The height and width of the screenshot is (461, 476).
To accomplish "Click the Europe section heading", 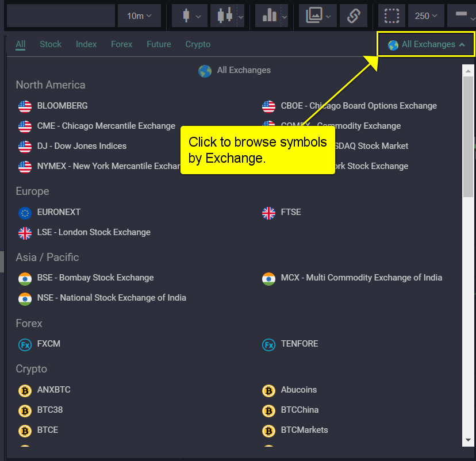I will [33, 191].
